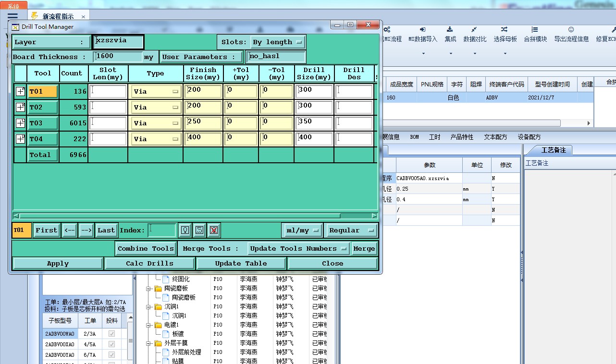The height and width of the screenshot is (364, 616).
Task: Click the red X delete icon
Action: [x=214, y=230]
